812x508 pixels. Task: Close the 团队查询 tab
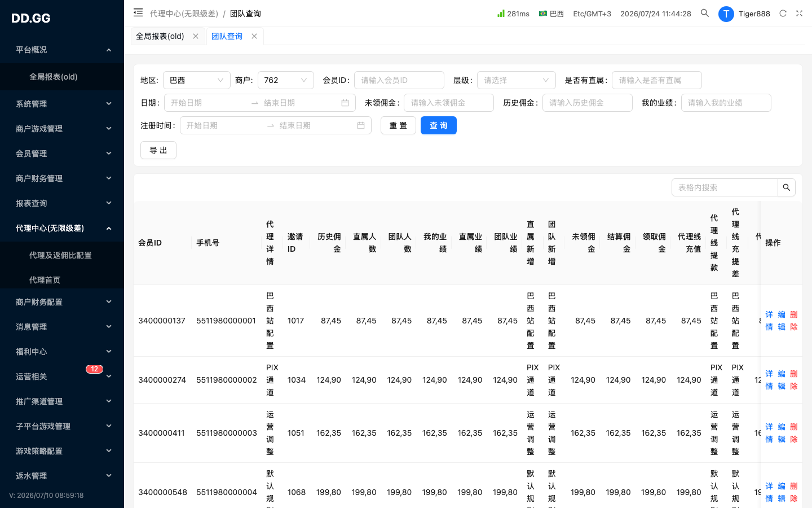pos(254,36)
